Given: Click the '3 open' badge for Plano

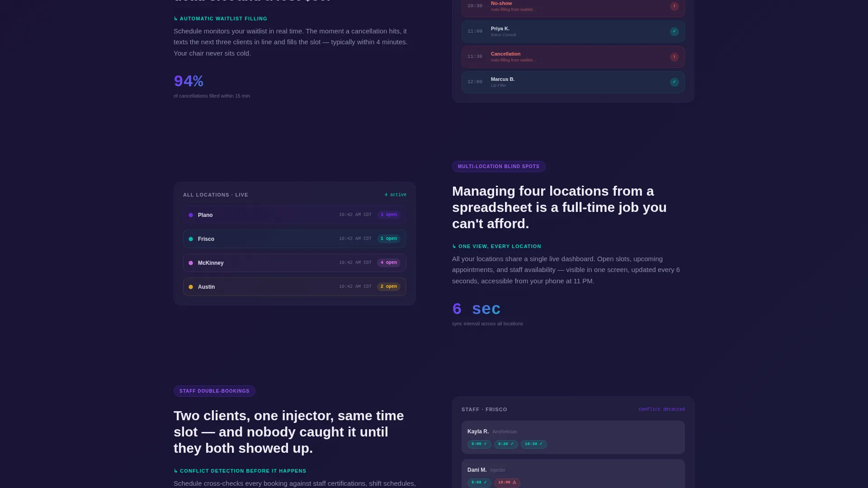Looking at the screenshot, I should pyautogui.click(x=389, y=215).
